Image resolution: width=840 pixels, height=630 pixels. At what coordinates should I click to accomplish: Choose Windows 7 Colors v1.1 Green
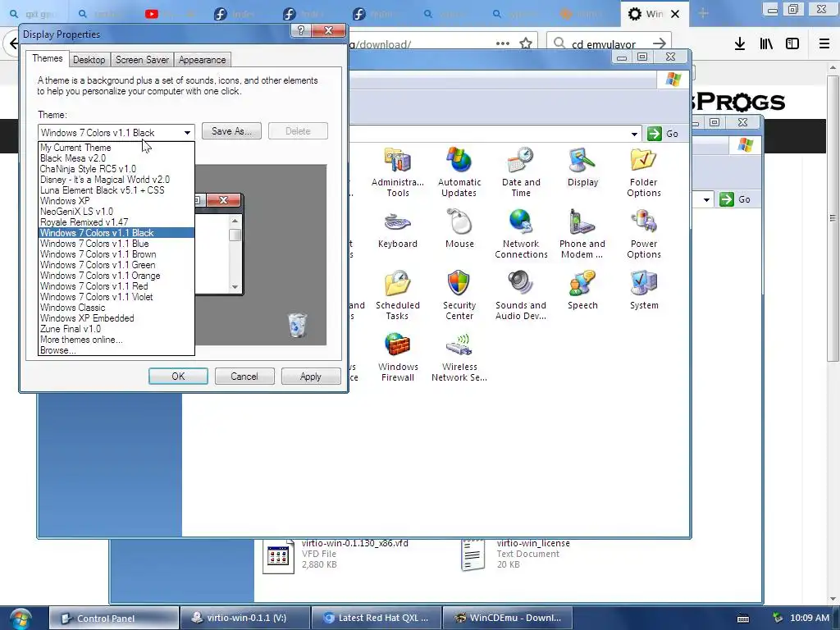pyautogui.click(x=116, y=265)
